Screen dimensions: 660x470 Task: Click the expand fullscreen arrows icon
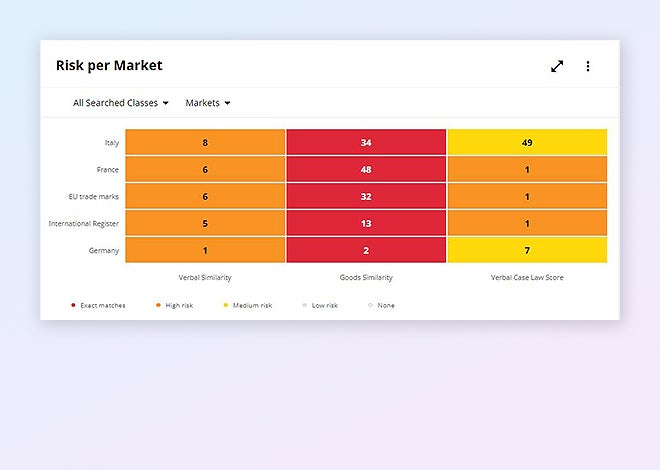coord(557,66)
